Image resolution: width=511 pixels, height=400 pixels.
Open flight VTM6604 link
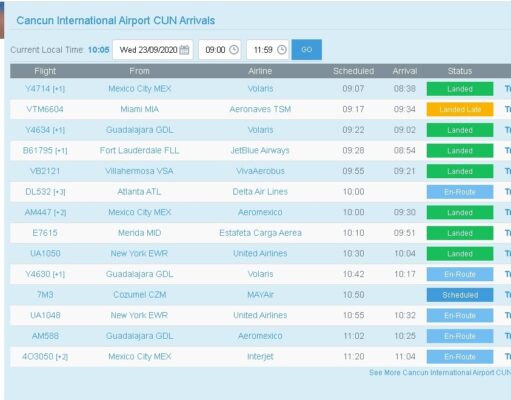(45, 109)
